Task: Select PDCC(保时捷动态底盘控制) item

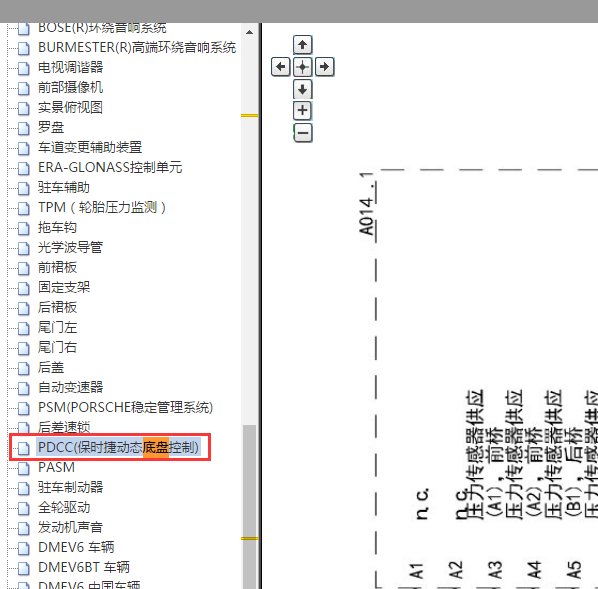Action: 119,447
